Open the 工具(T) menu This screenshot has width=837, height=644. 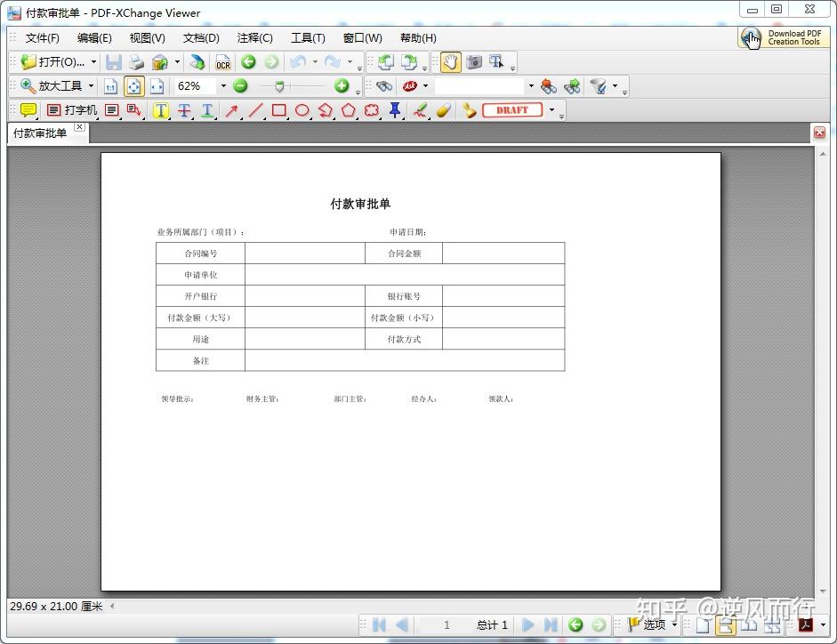308,38
